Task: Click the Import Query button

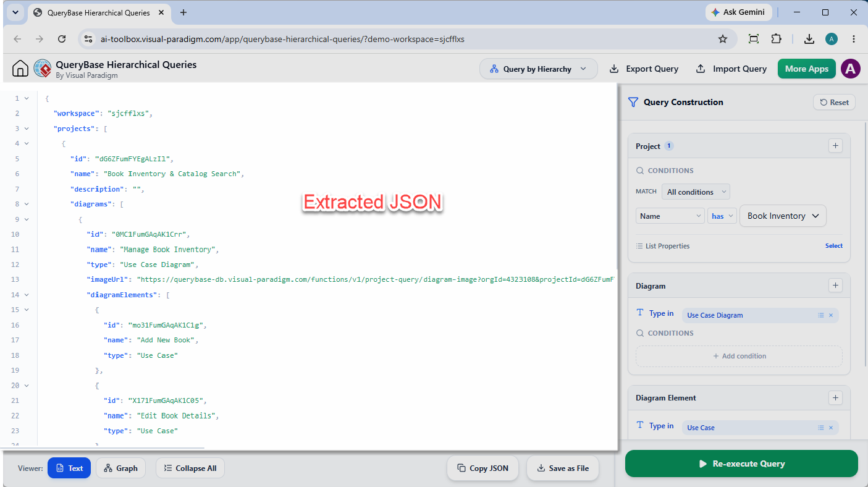Action: click(x=731, y=69)
